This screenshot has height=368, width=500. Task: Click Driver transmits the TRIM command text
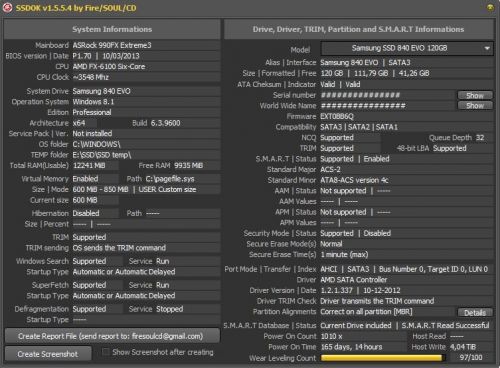coord(377,301)
